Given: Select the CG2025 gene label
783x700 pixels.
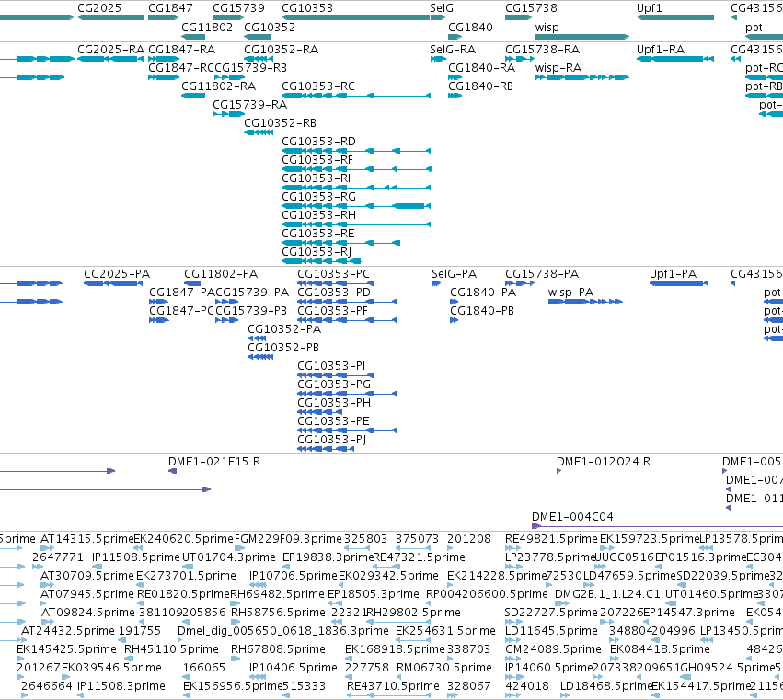Looking at the screenshot, I should 98,8.
